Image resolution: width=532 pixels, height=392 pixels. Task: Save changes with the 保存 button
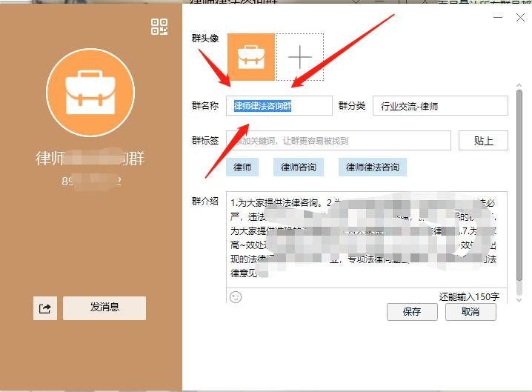412,312
